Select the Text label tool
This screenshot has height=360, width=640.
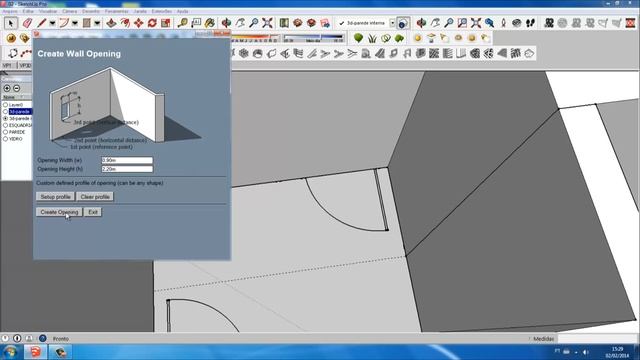coord(196,23)
